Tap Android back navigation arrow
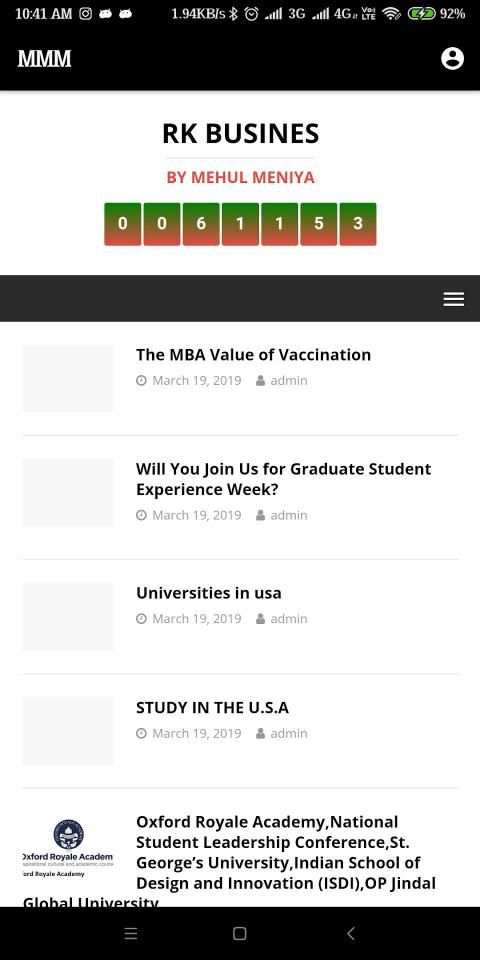Image resolution: width=480 pixels, height=960 pixels. pyautogui.click(x=350, y=933)
